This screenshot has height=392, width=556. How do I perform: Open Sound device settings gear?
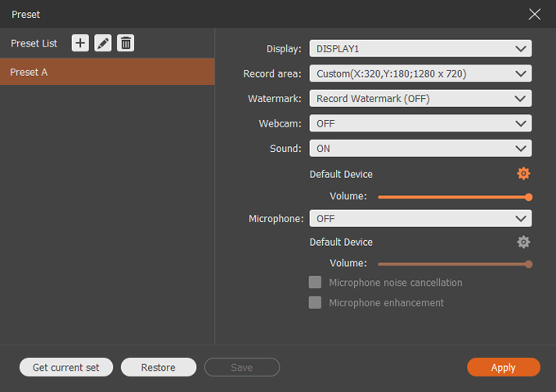click(523, 174)
